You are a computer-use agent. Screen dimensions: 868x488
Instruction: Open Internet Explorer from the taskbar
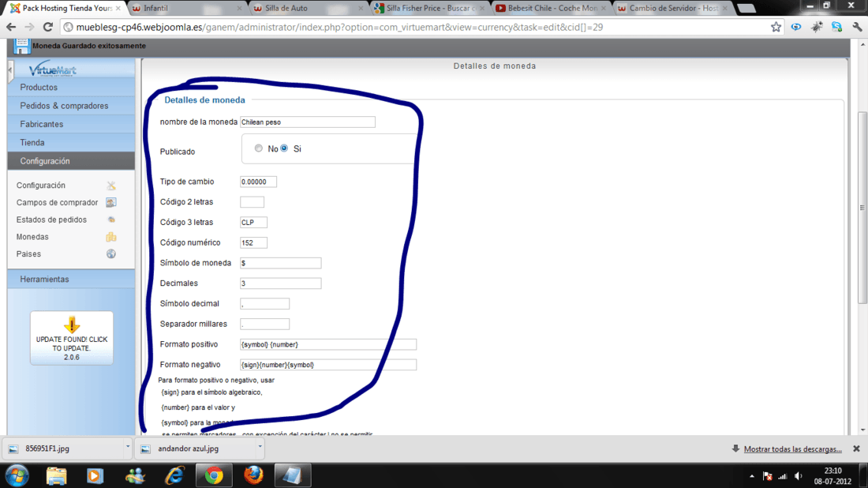click(x=174, y=475)
